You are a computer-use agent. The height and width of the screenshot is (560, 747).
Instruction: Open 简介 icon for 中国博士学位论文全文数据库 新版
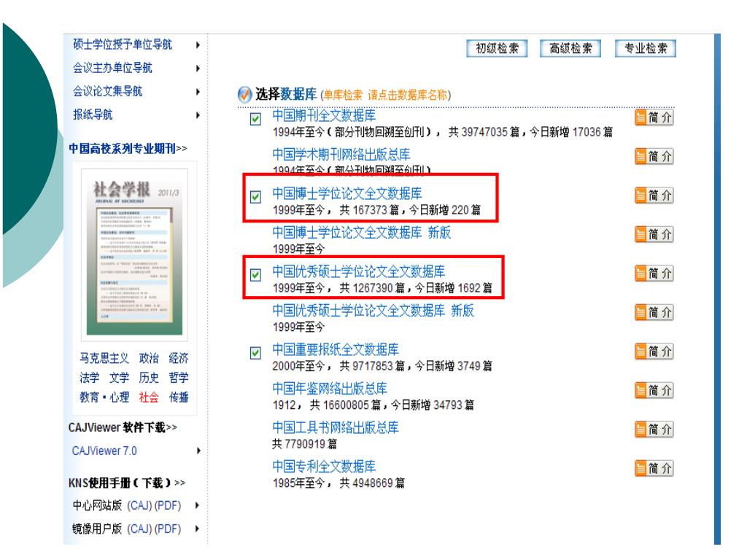(x=654, y=234)
